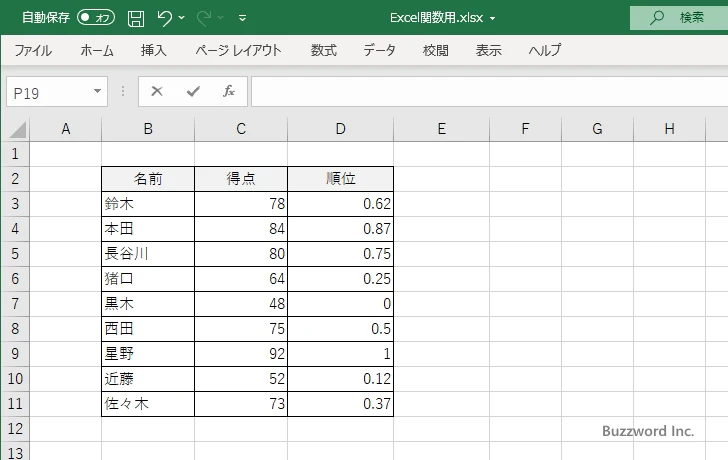Click the rank cell showing 0.12
The image size is (728, 460).
point(340,379)
